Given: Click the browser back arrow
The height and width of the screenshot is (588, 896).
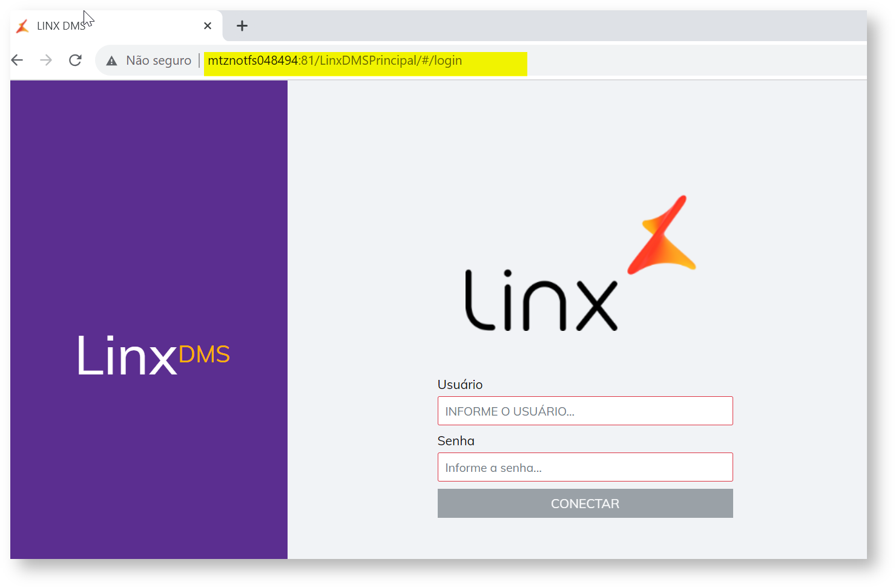Looking at the screenshot, I should point(17,60).
